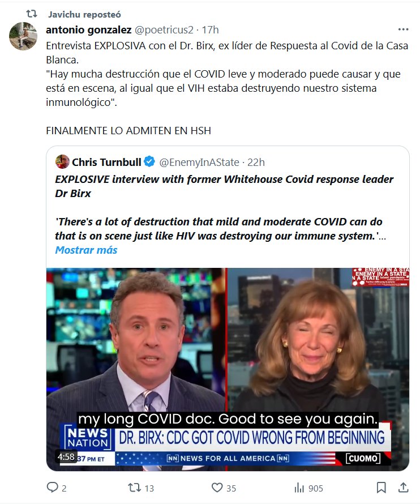This screenshot has height=504, width=420.
Task: View tweet analytics bar-chart icon
Action: (x=299, y=488)
